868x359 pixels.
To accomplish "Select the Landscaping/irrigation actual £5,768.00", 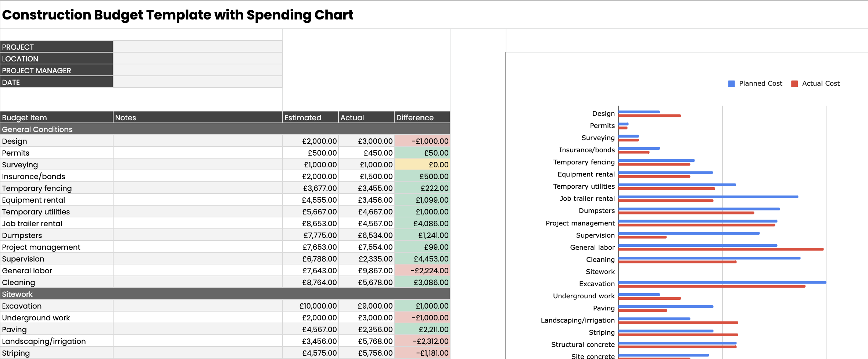I will (366, 341).
